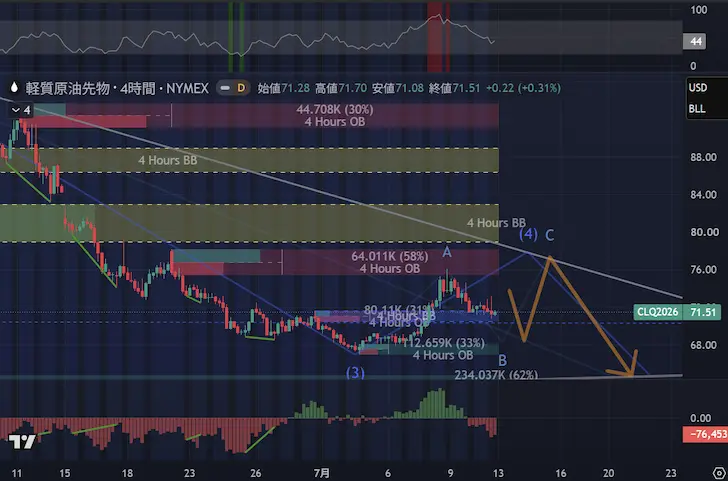The image size is (728, 481).
Task: Select the 234.037K (62%) volume label
Action: [x=496, y=375]
